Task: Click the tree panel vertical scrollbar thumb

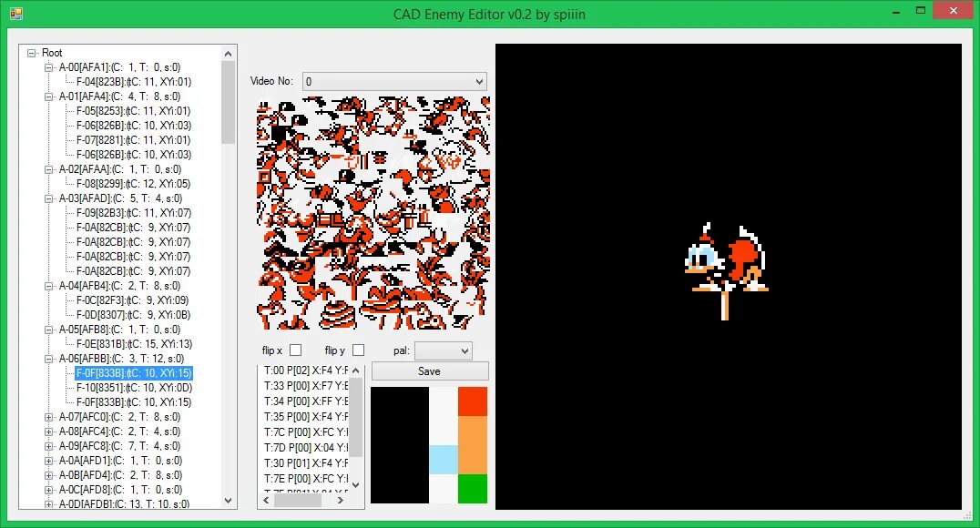Action: click(x=228, y=103)
